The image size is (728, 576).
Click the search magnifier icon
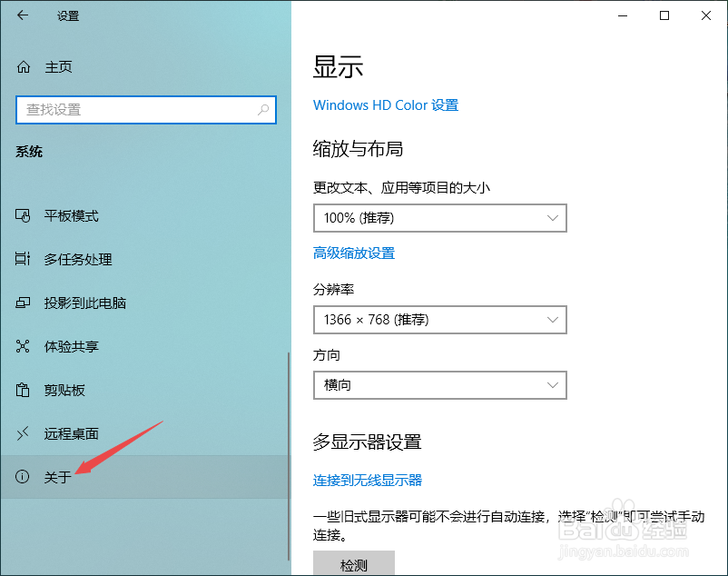(x=263, y=110)
